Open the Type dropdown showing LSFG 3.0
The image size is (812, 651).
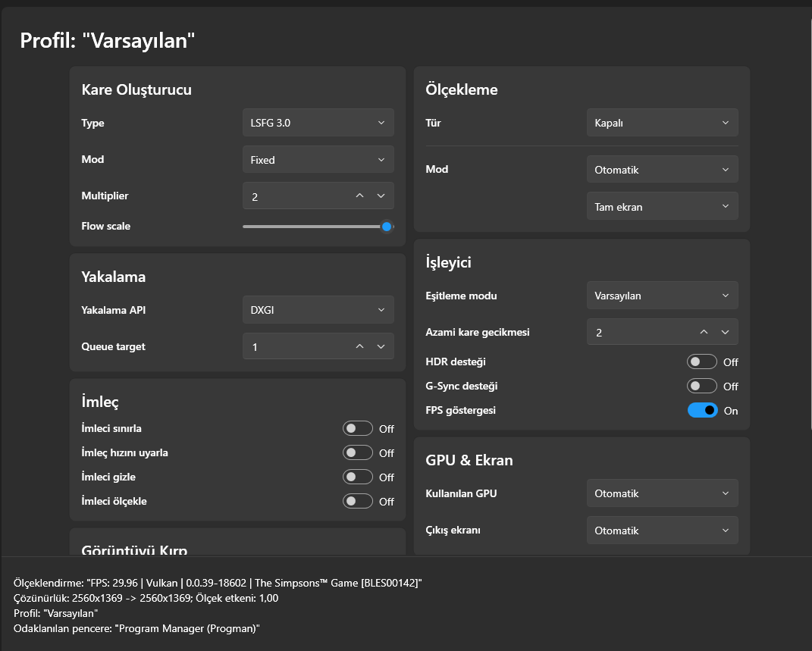[318, 123]
